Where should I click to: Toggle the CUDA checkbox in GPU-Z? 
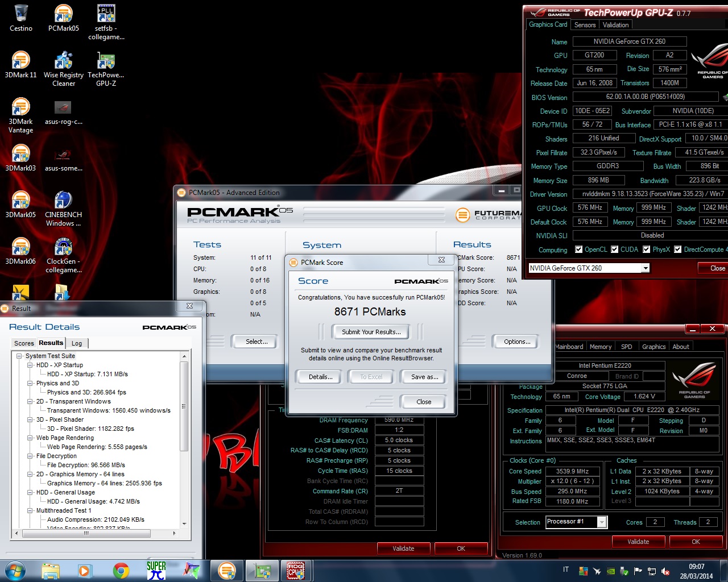pos(615,250)
